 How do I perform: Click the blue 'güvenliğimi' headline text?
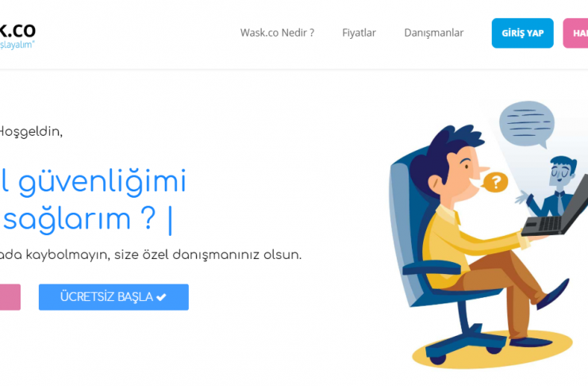tap(102, 183)
